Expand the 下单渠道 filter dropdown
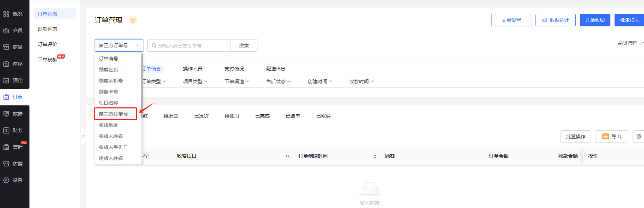 [237, 81]
